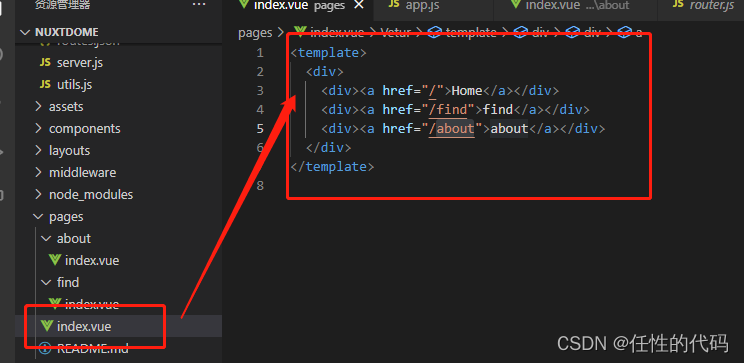Image resolution: width=744 pixels, height=363 pixels.
Task: Click the 资源管理器 panel title
Action: point(62,5)
